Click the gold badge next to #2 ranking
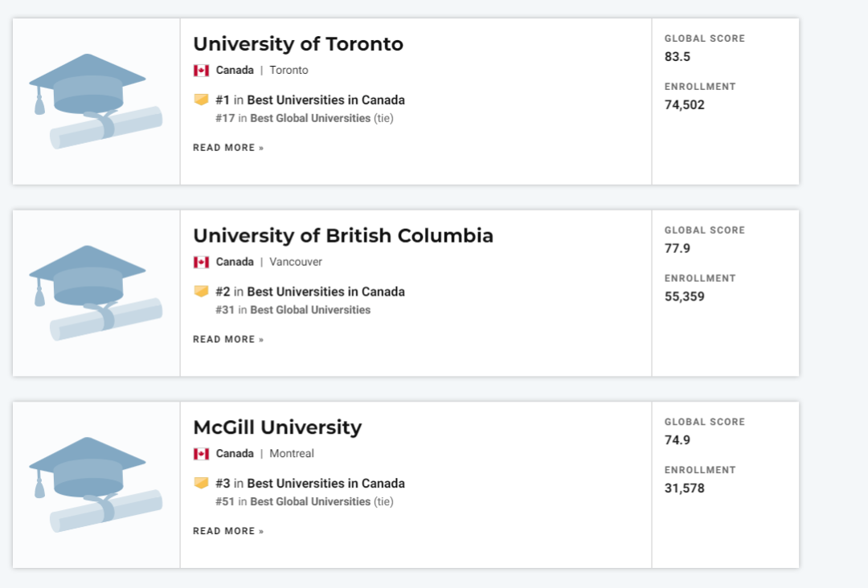This screenshot has height=588, width=868. (x=201, y=291)
